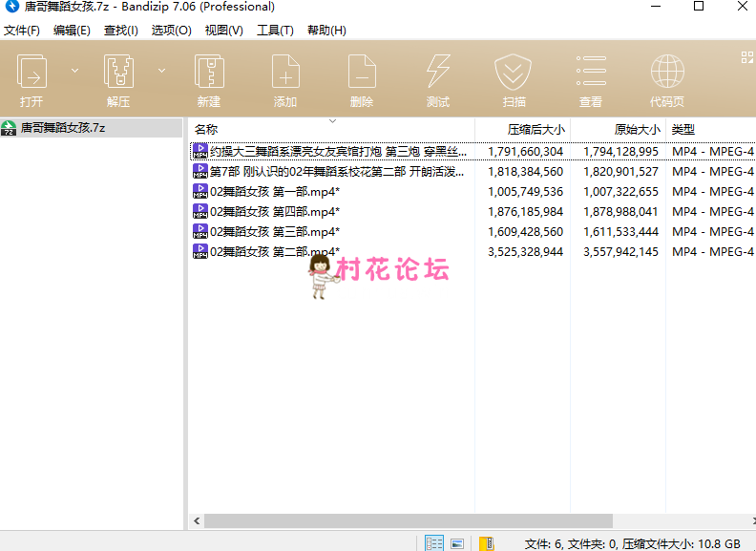Sort by the 压缩后大小 column header
The height and width of the screenshot is (551, 756).
tap(535, 129)
